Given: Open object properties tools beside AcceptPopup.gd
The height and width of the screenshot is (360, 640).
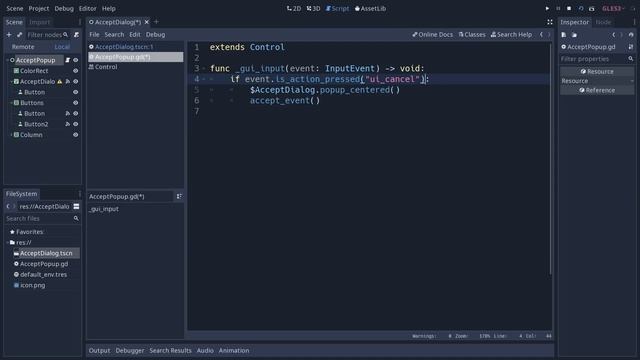Looking at the screenshot, I should [x=631, y=47].
